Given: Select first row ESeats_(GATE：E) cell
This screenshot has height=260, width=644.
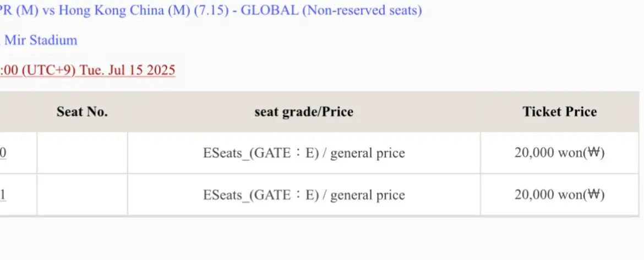Looking at the screenshot, I should pyautogui.click(x=304, y=153).
